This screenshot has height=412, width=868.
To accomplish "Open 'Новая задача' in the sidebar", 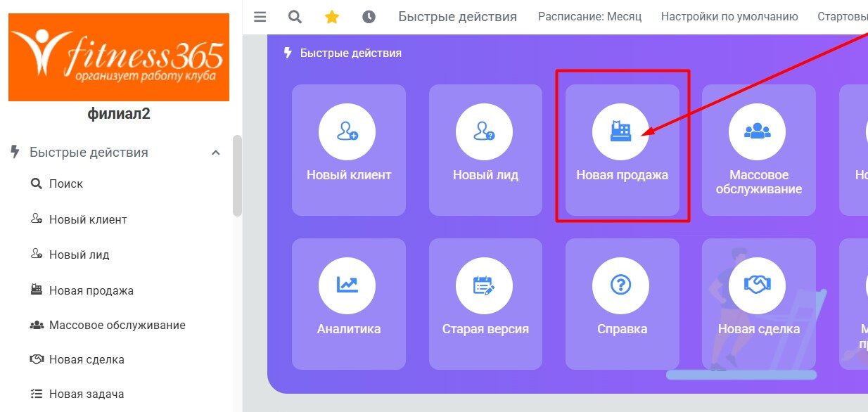I will 87,394.
